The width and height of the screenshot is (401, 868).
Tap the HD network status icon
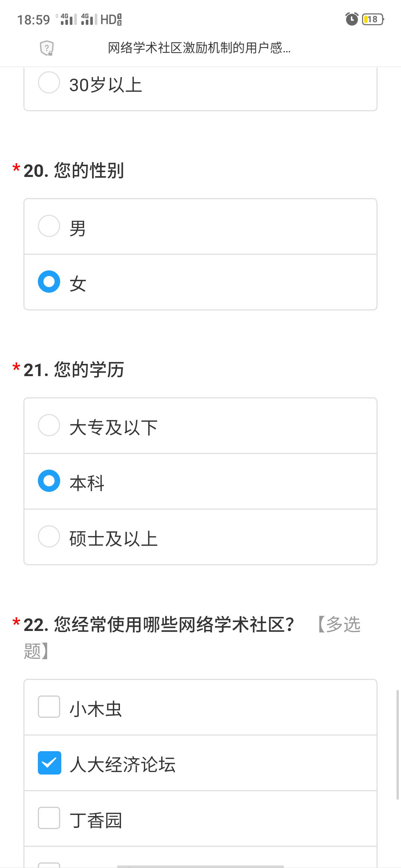pyautogui.click(x=111, y=19)
